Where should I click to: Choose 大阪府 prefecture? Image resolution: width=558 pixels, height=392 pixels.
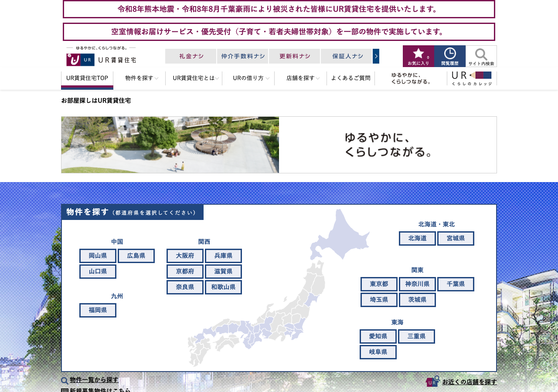tap(185, 256)
